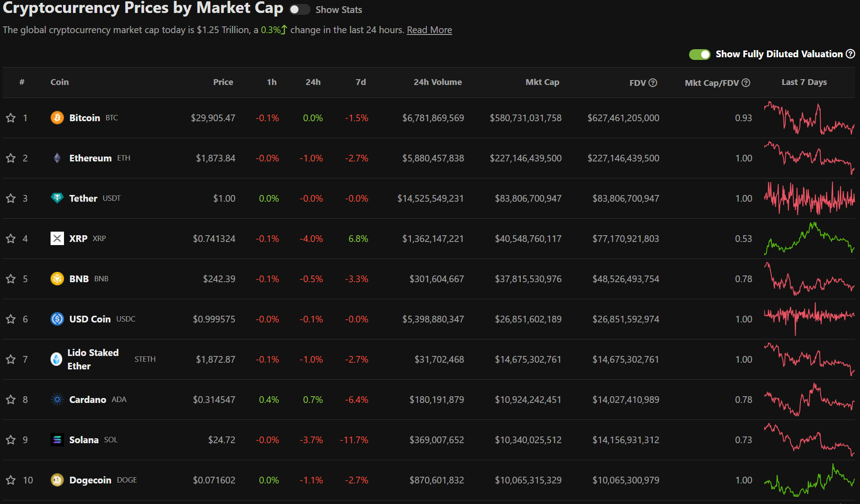Star the Solana row as favorite
The width and height of the screenshot is (860, 504).
[x=11, y=440]
